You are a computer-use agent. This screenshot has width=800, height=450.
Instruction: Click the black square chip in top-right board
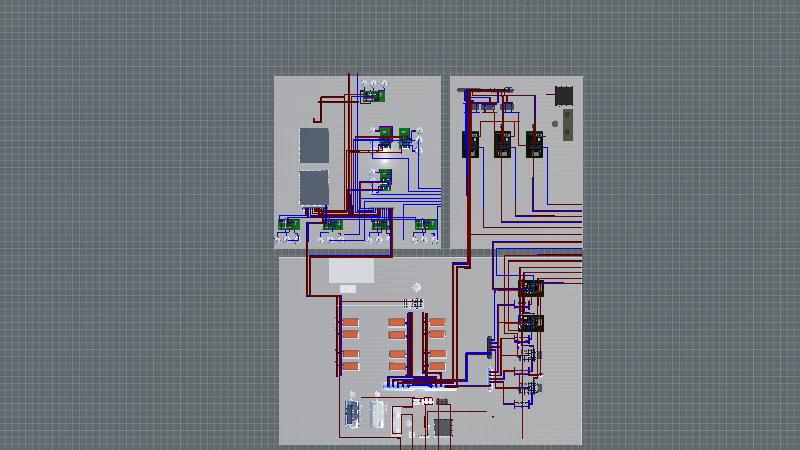(564, 96)
